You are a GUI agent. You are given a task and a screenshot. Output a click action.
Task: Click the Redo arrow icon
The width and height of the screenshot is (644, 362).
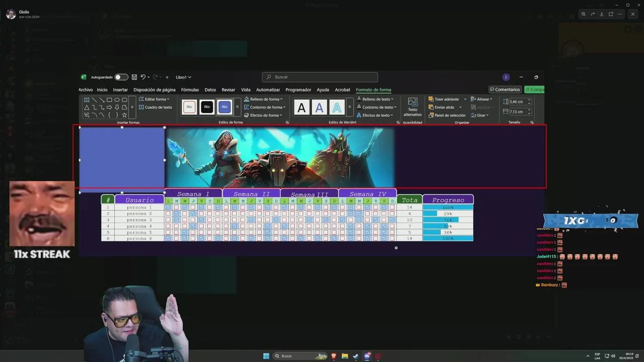155,77
